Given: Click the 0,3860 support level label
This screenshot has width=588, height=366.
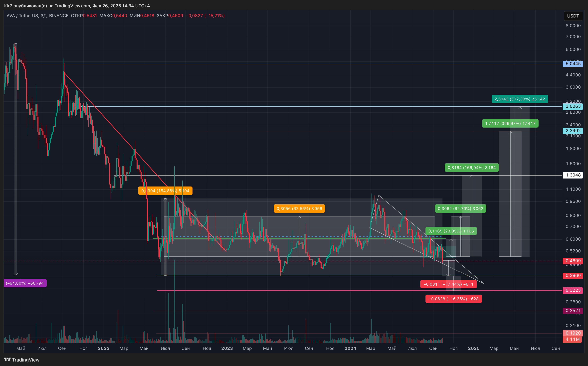Looking at the screenshot, I should coord(573,275).
